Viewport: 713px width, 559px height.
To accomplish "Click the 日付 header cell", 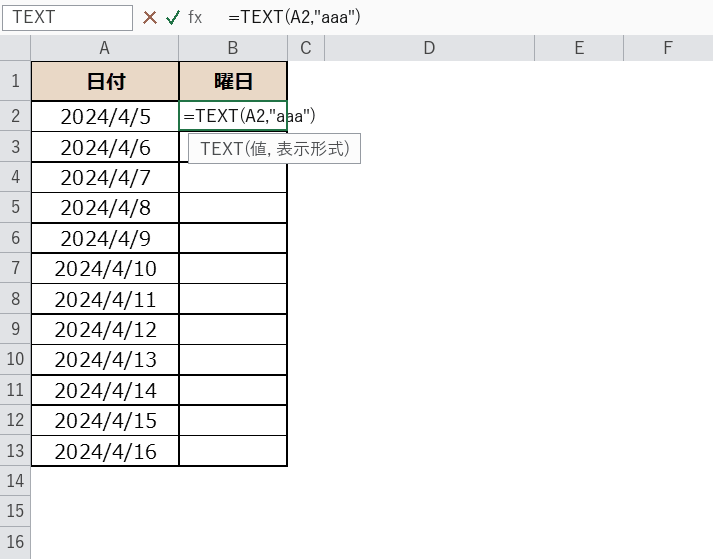I will (x=105, y=81).
